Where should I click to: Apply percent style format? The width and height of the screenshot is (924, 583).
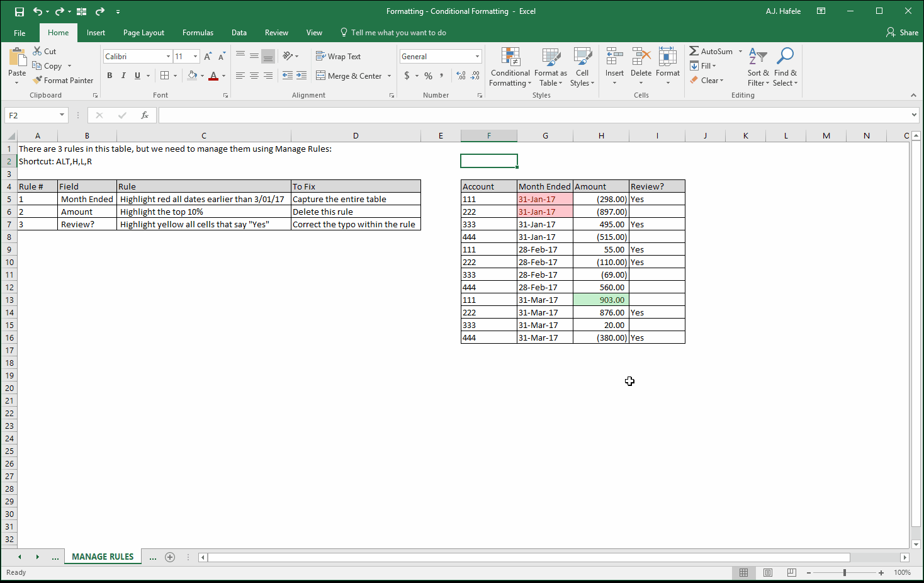428,76
